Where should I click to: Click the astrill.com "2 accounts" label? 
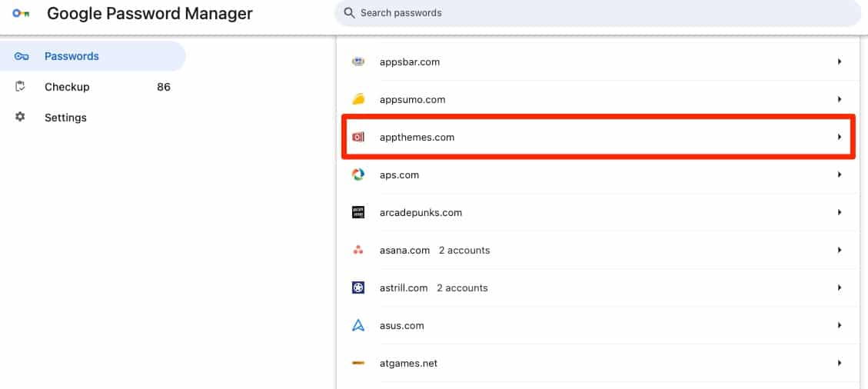462,288
